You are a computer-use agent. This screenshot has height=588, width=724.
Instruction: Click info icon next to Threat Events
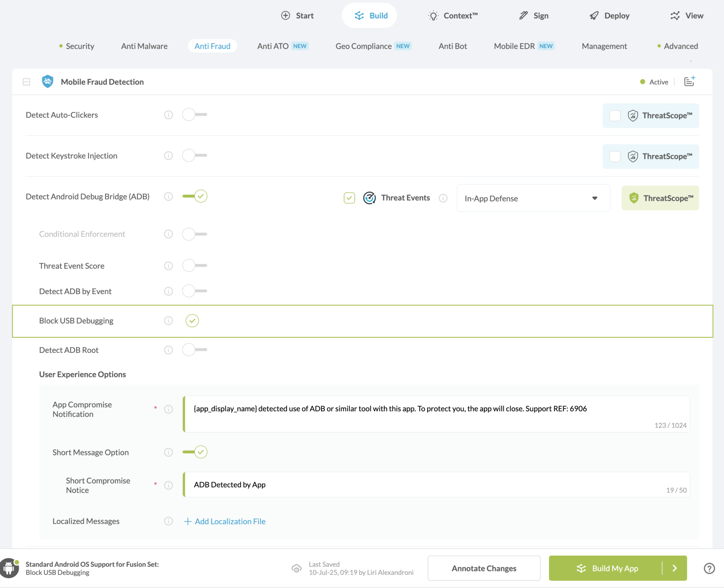click(x=443, y=198)
